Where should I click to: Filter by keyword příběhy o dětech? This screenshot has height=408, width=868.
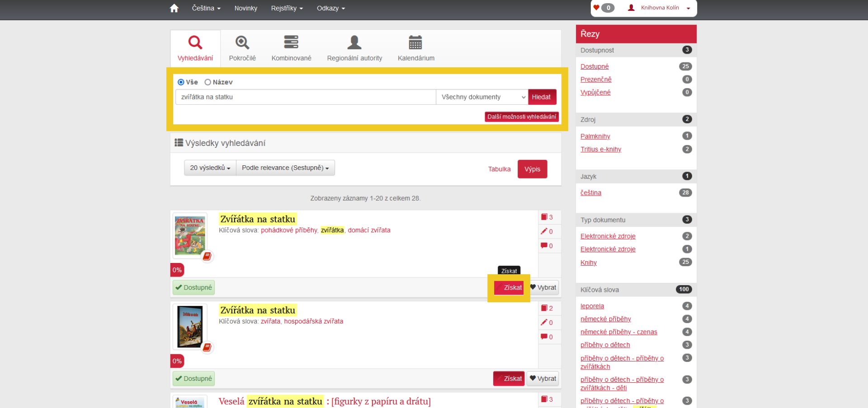coord(605,345)
